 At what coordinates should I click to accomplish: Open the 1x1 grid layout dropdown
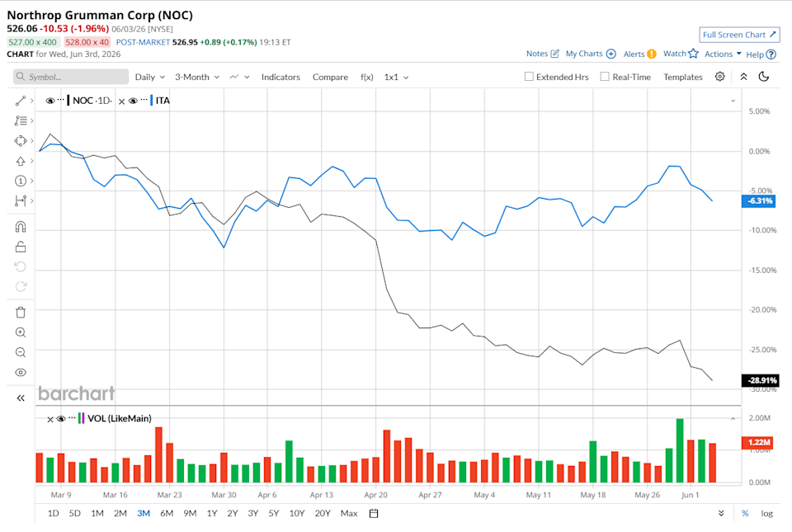(396, 77)
